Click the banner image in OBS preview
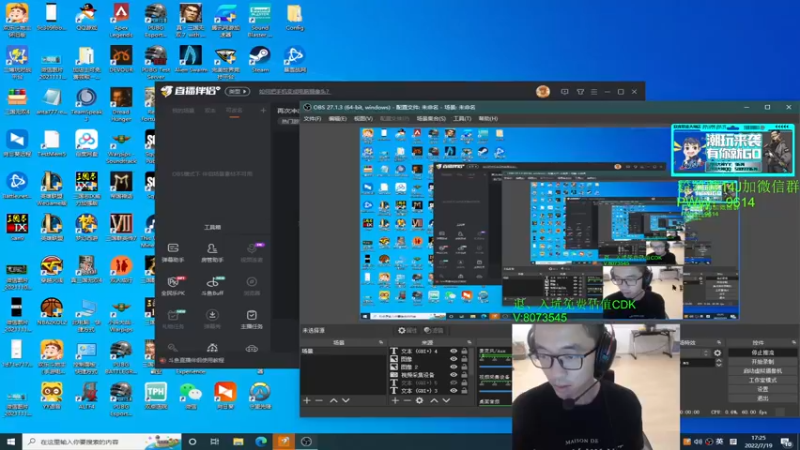 (x=733, y=149)
